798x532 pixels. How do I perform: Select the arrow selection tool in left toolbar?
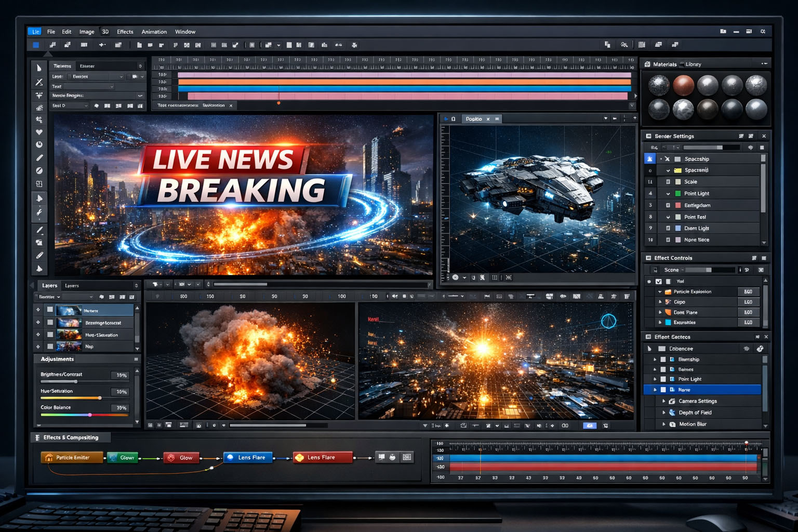(x=39, y=68)
